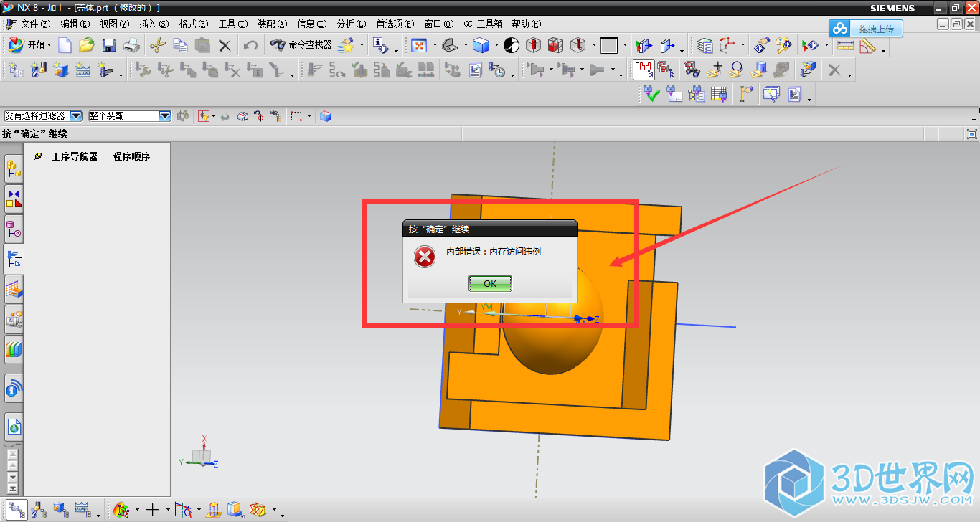This screenshot has height=522, width=980.
Task: Open the GC 工具箱 menu
Action: click(483, 24)
